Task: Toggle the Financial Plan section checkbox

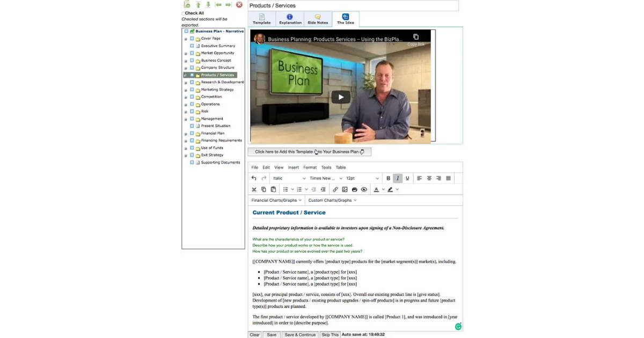Action: click(192, 133)
